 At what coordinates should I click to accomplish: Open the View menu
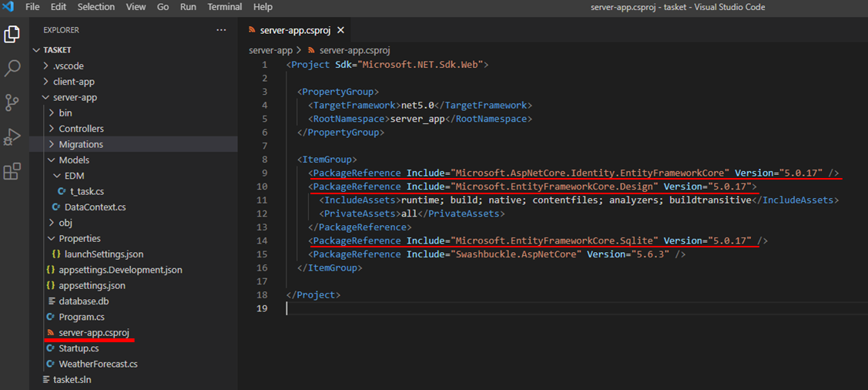point(136,7)
